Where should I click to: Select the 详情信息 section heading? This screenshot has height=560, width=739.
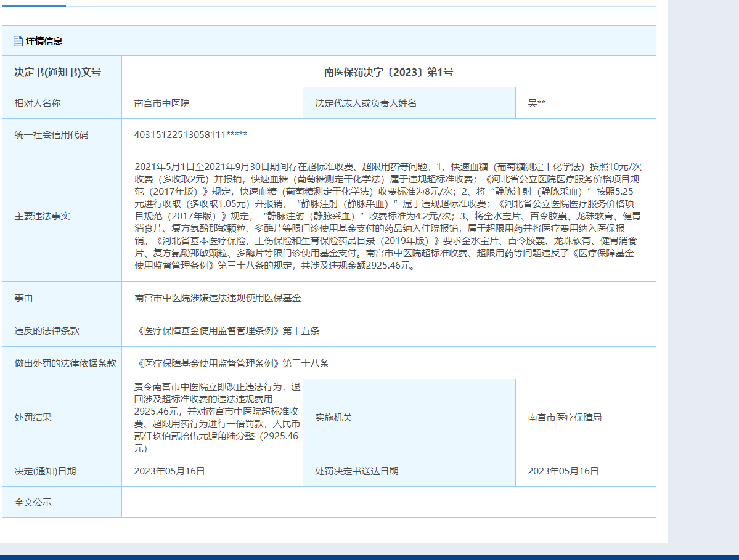44,41
